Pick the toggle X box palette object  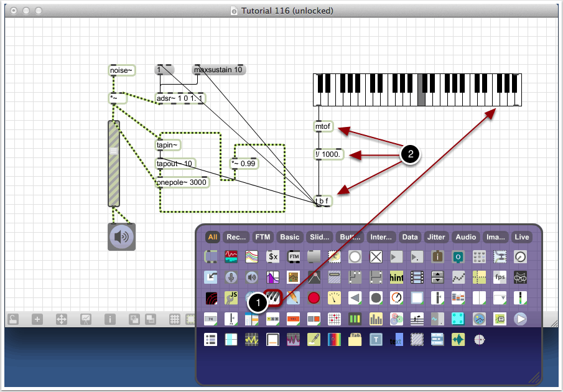(375, 256)
